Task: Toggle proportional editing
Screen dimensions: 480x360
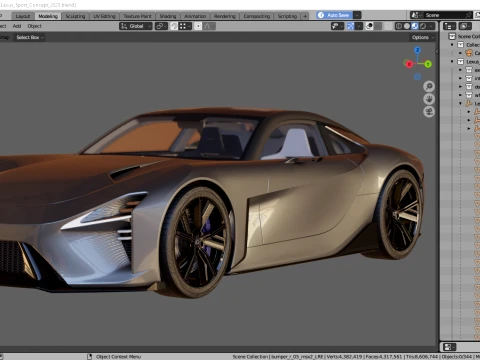Action: [x=198, y=26]
